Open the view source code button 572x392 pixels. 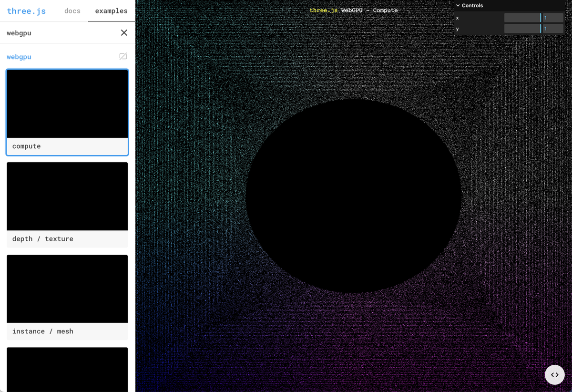click(x=555, y=375)
